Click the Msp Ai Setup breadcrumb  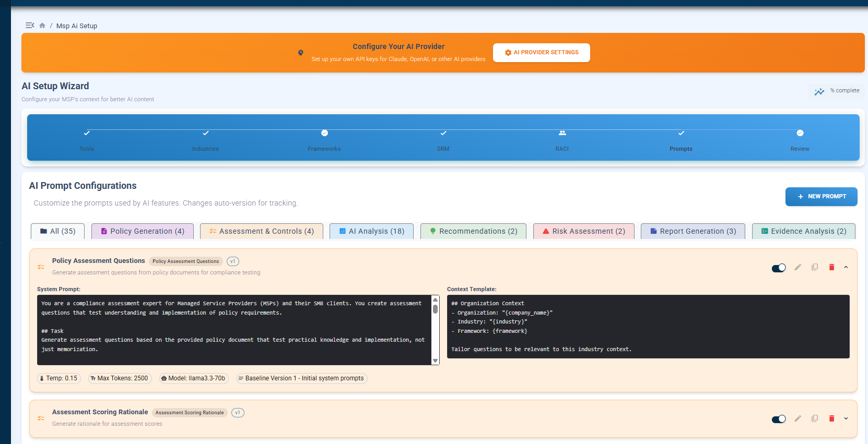(77, 26)
